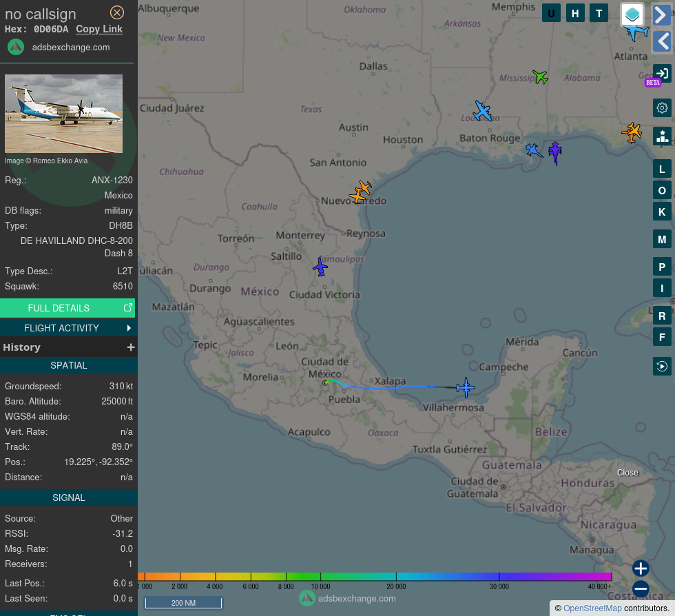Open the map layer switcher

point(632,14)
